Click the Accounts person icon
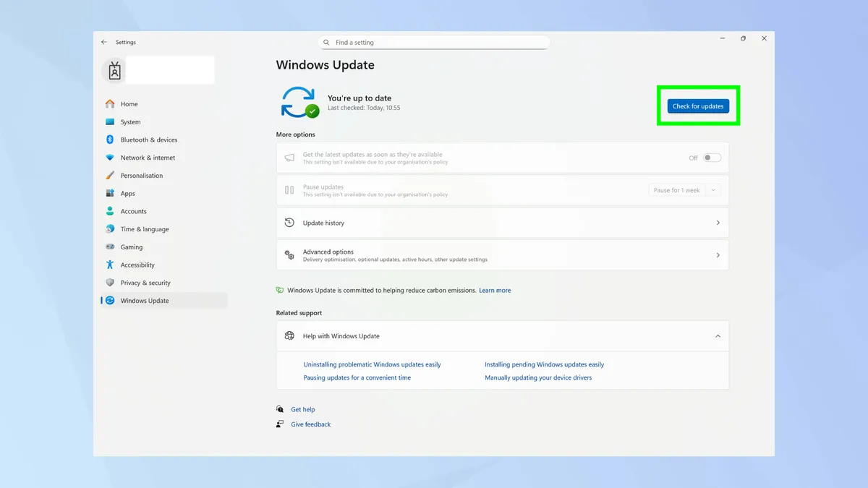 click(x=110, y=211)
